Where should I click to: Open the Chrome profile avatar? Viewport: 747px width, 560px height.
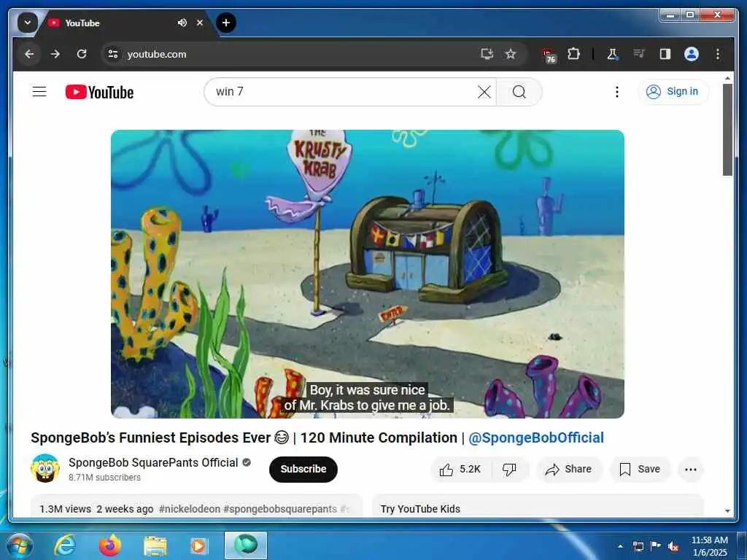pos(692,54)
